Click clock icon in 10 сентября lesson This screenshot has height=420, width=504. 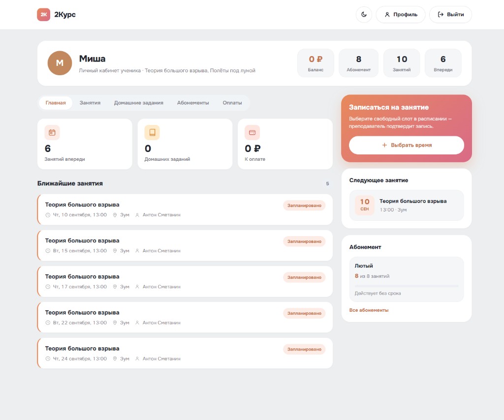tap(48, 215)
